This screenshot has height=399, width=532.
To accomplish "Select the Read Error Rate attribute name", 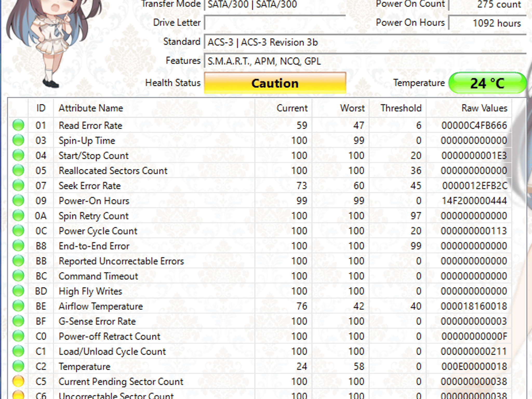I will click(x=90, y=125).
